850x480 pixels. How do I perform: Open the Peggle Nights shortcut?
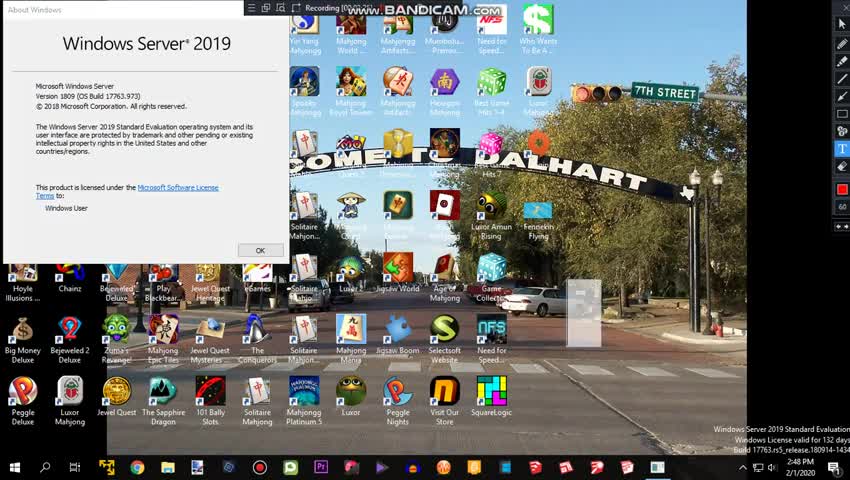[398, 402]
